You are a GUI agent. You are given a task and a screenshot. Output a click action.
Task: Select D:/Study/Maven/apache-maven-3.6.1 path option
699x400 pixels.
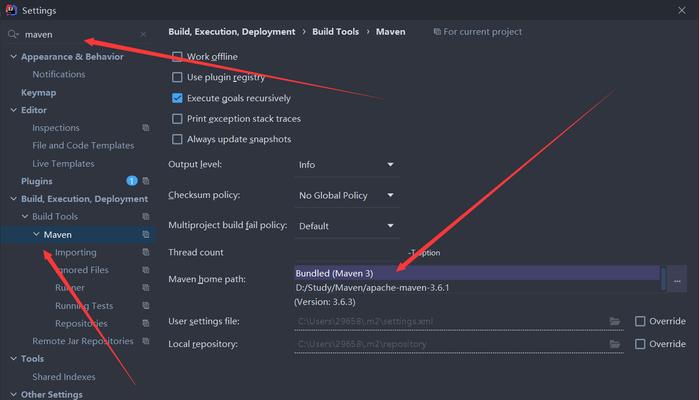477,288
